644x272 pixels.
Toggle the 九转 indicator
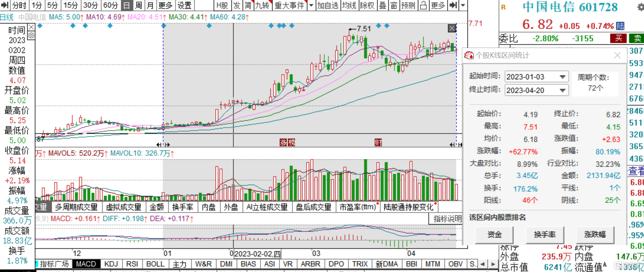tap(263, 5)
